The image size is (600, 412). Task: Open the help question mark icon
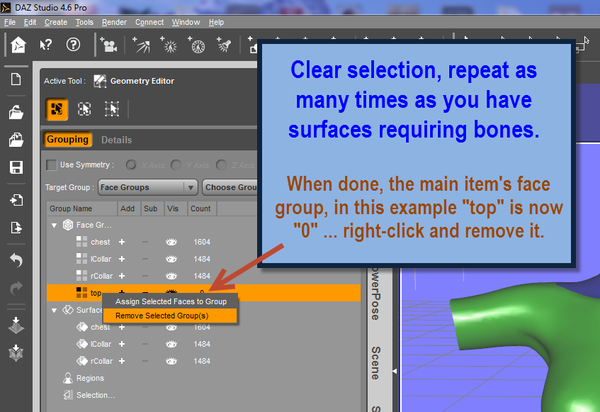pyautogui.click(x=73, y=45)
